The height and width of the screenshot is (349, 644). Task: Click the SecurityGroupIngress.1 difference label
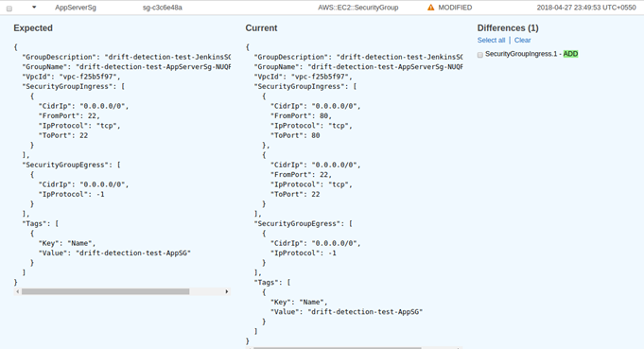click(521, 54)
